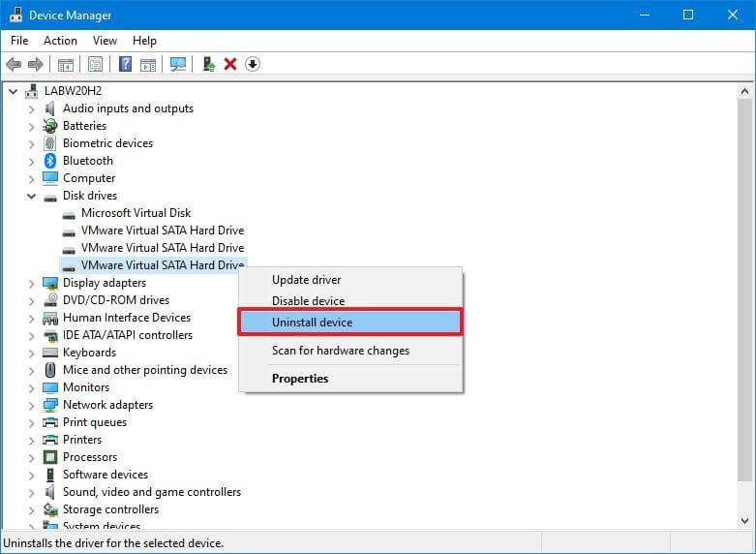This screenshot has width=756, height=554.
Task: Click the Back arrow in the toolbar
Action: tap(14, 64)
